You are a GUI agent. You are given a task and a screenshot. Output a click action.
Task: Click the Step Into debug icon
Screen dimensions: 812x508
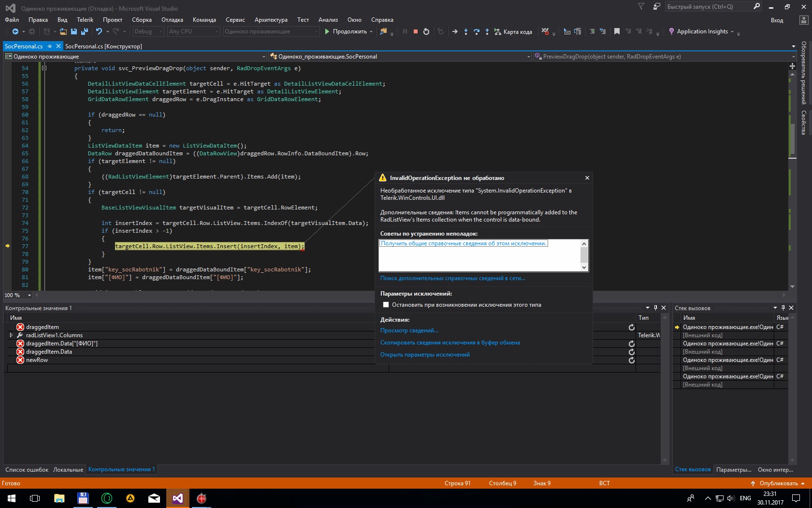pos(465,31)
